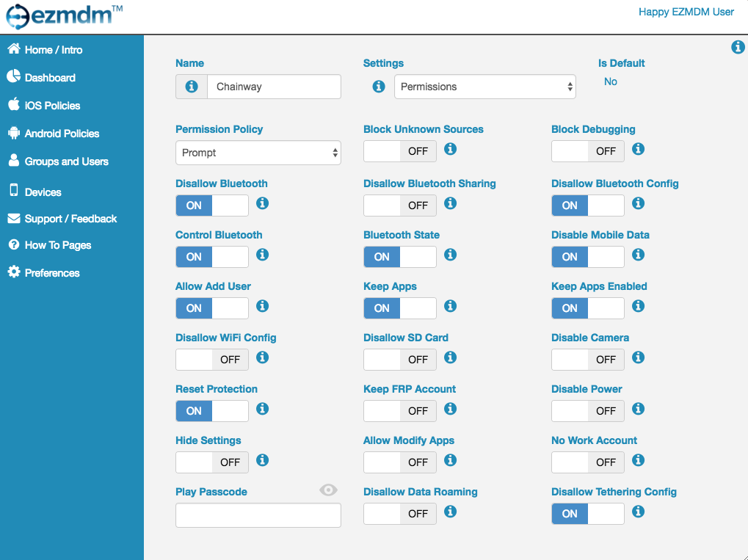Show info for Disallow Bluetooth Sharing
The height and width of the screenshot is (560, 748).
point(450,204)
